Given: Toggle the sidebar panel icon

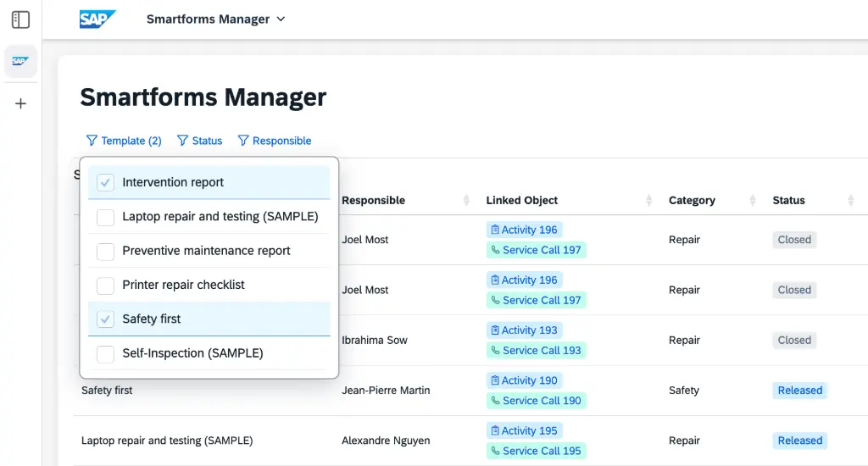Looking at the screenshot, I should 20,19.
